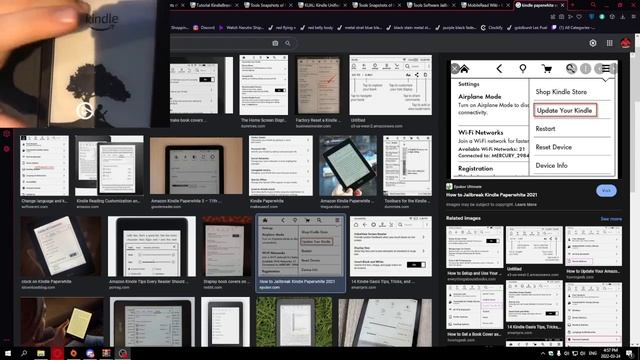
Task: Click red Opera GX taskbar icon
Action: pyautogui.click(x=57, y=353)
